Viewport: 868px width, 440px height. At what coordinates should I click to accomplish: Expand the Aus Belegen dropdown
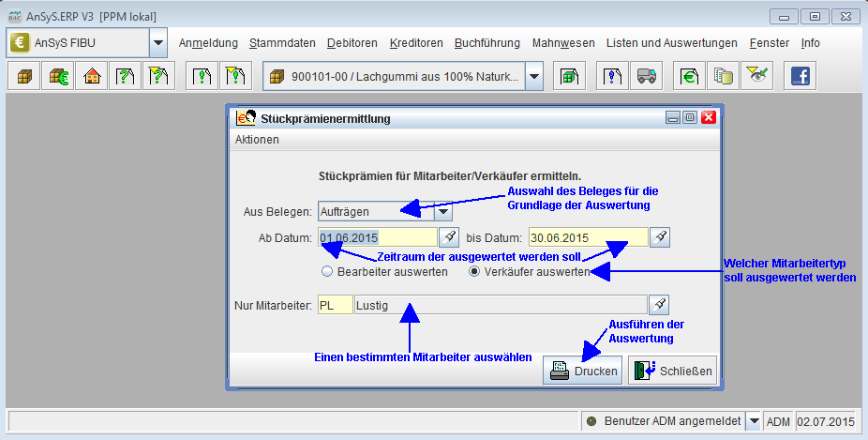442,212
